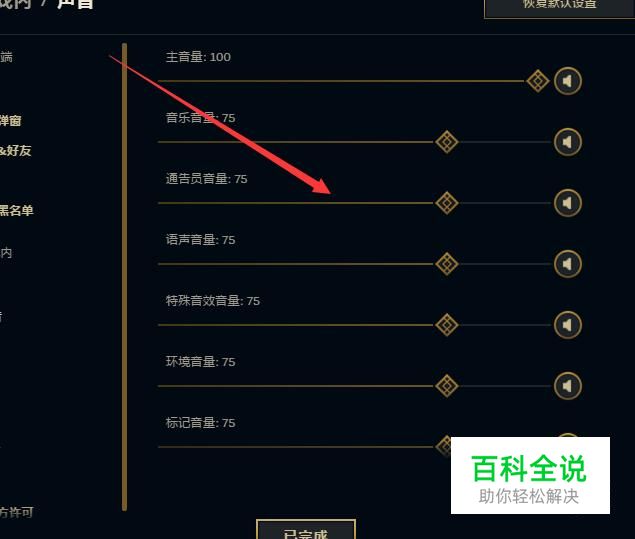Mute the announcer volume (通告员音量) speaker icon

point(568,203)
